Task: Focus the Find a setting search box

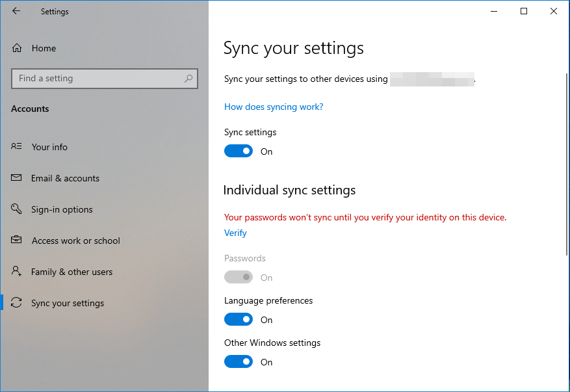Action: tap(105, 78)
